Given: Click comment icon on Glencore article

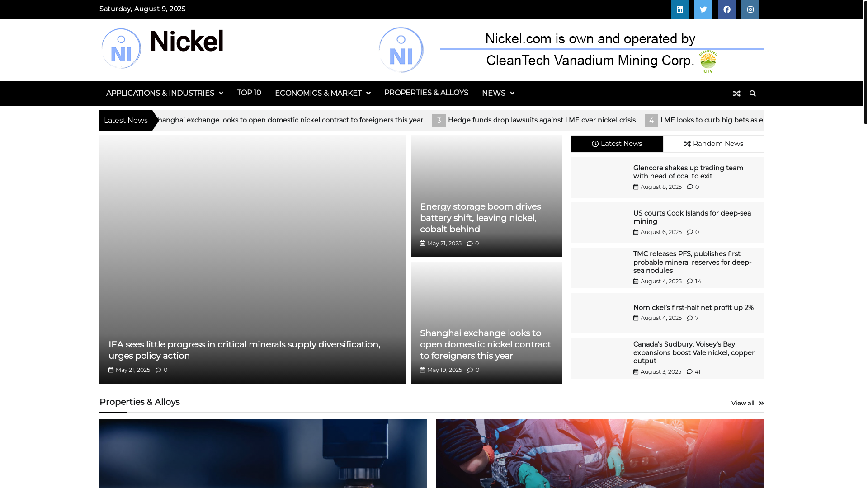Looking at the screenshot, I should click(x=690, y=187).
